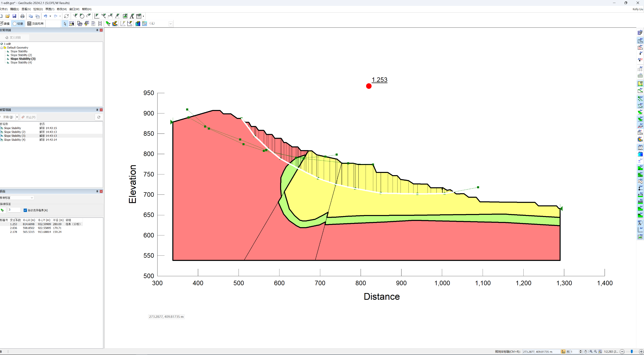The height and width of the screenshot is (355, 644).
Task: Click the pan hand icon in status bar
Action: tap(586, 352)
